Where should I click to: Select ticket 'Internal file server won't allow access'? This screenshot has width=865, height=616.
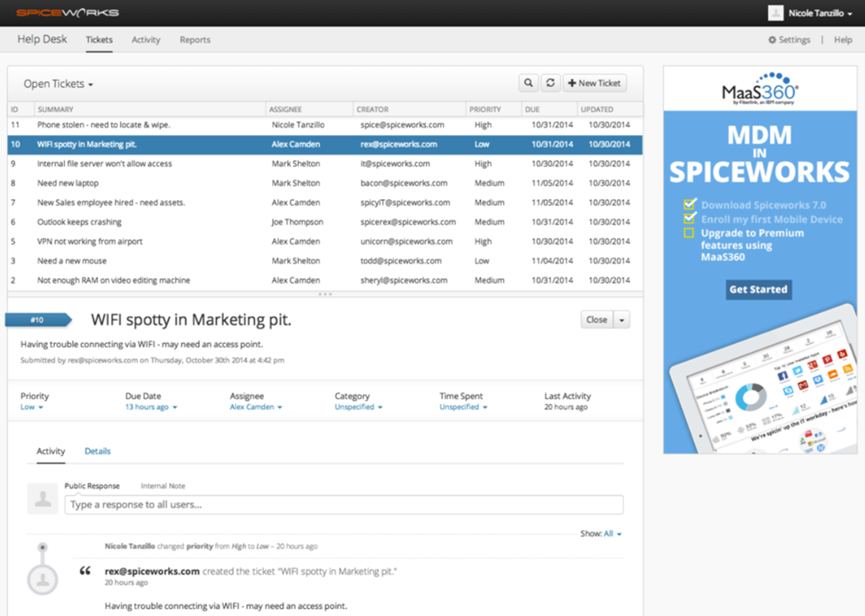324,164
